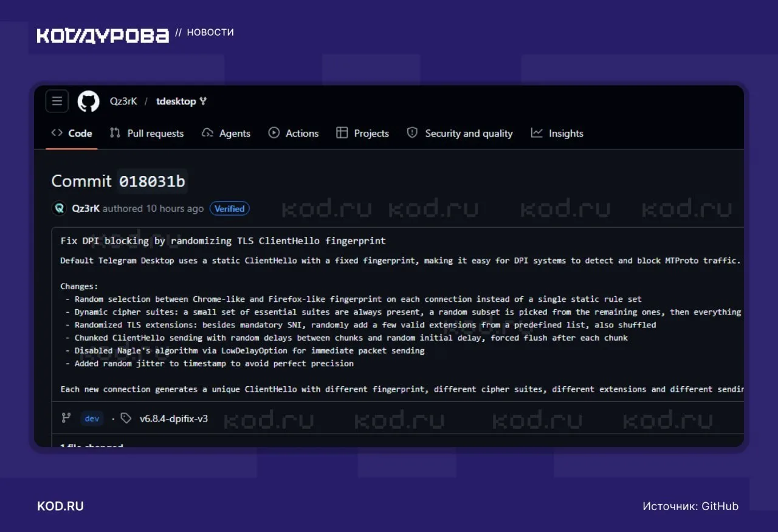Click the 'Changes:' line in description
Viewport: 778px width, 532px height.
(x=79, y=286)
